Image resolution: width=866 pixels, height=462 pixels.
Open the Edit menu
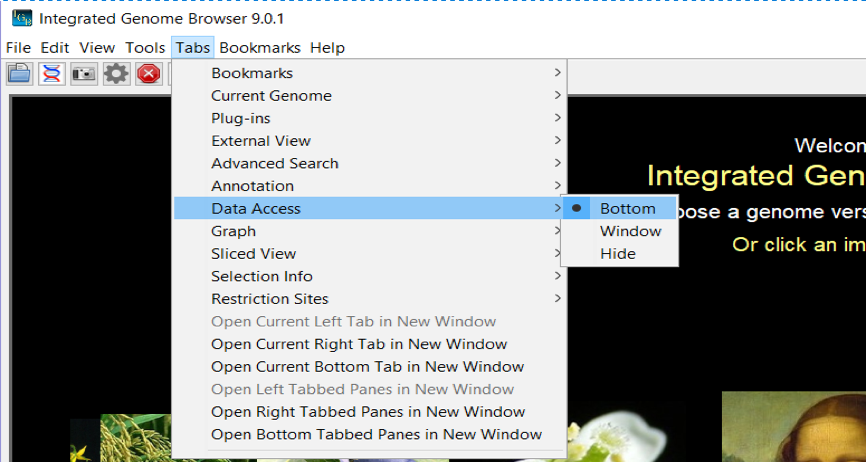(55, 47)
